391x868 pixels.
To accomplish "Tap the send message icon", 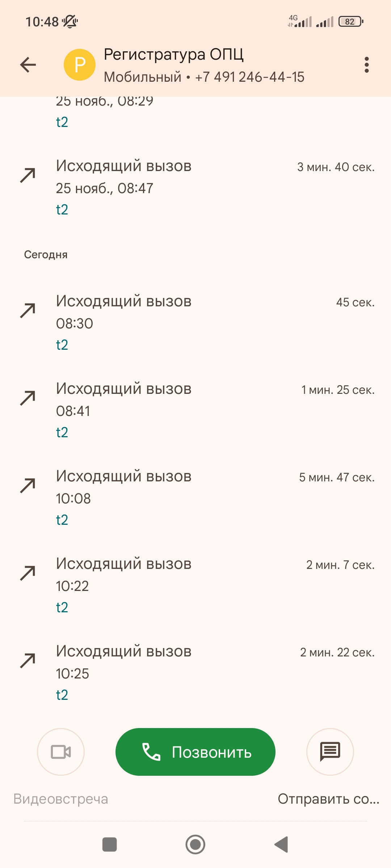I will pos(330,752).
